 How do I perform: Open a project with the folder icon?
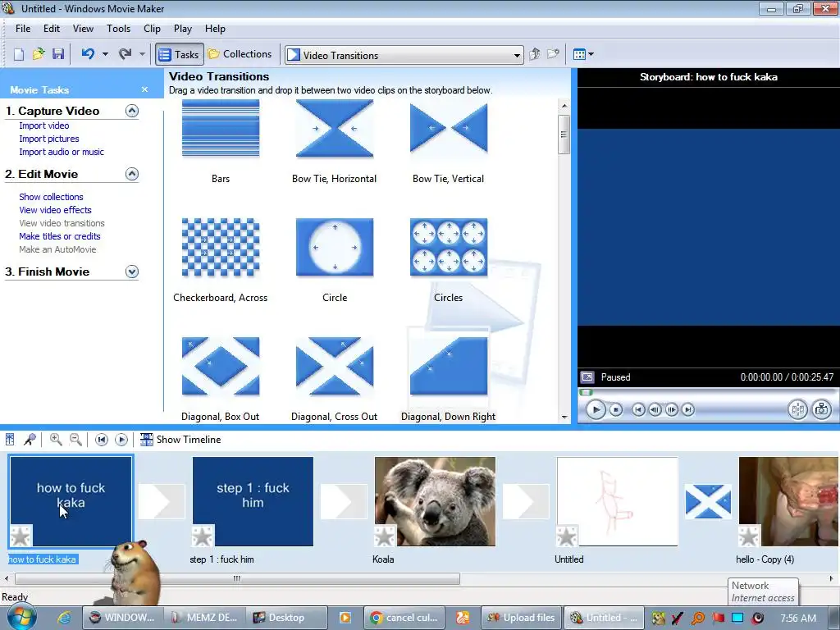pyautogui.click(x=39, y=54)
